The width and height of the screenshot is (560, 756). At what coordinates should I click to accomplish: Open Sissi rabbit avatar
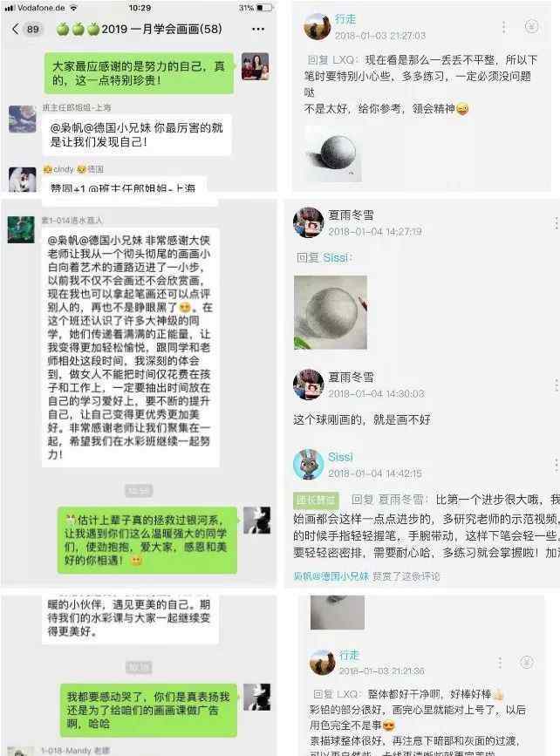(308, 464)
